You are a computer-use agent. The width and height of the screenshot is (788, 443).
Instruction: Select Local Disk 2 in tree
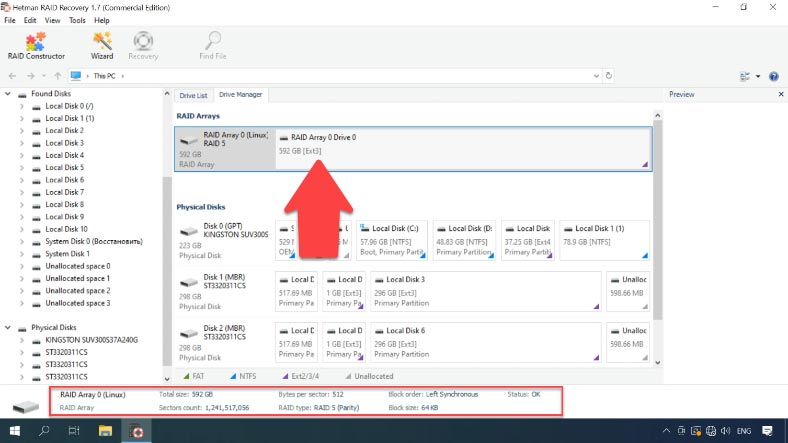[x=64, y=131]
